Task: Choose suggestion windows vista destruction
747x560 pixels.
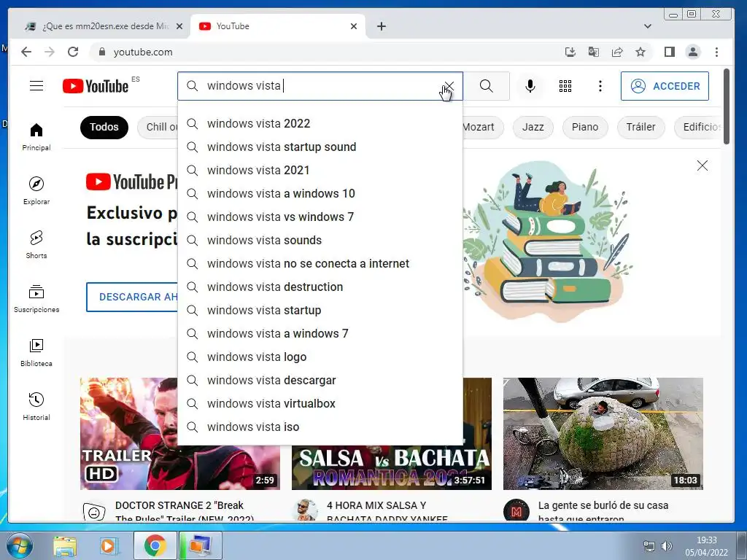Action: [x=320, y=287]
